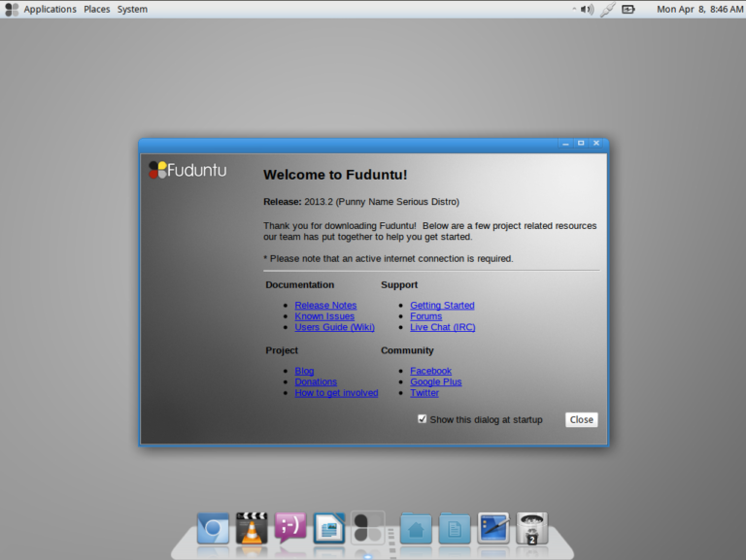The height and width of the screenshot is (560, 746).
Task: Click the volume speaker tray icon
Action: (587, 10)
